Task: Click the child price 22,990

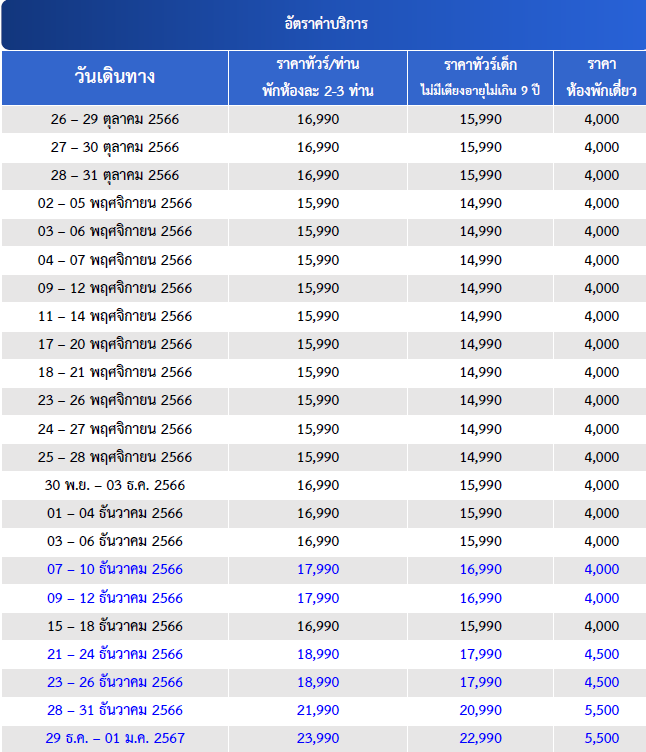Action: pos(481,738)
